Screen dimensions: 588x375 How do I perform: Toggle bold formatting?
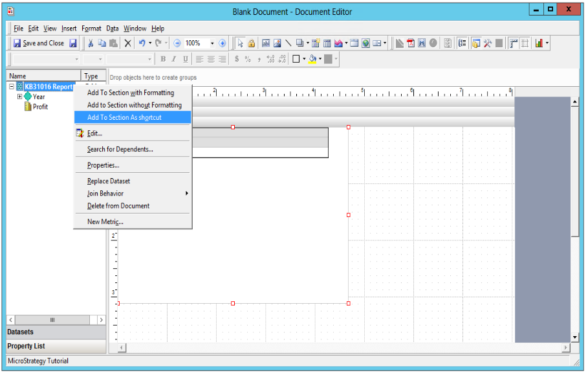164,59
